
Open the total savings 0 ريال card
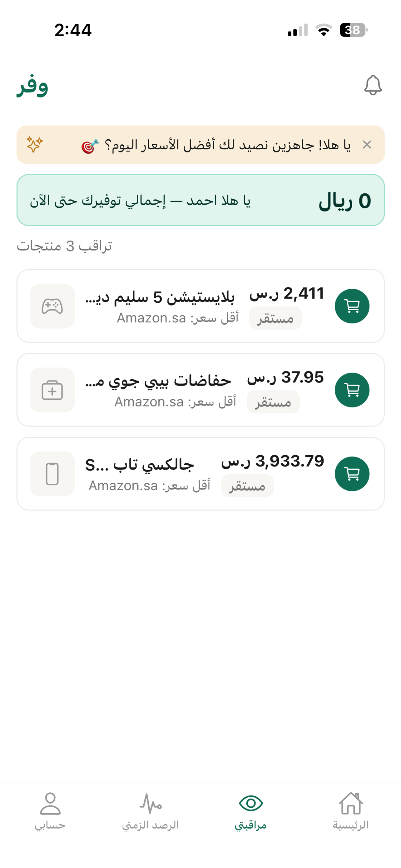coord(200,200)
